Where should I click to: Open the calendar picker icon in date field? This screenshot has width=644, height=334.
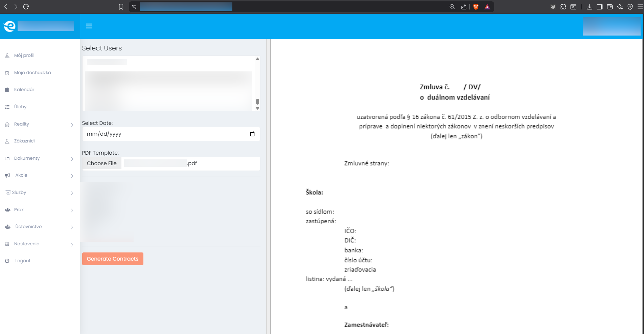[252, 134]
